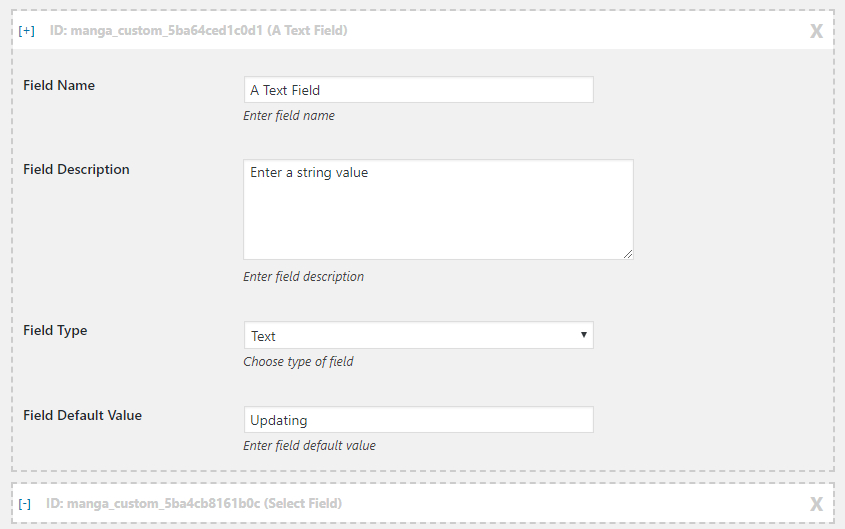Click the Field Type label

click(55, 331)
